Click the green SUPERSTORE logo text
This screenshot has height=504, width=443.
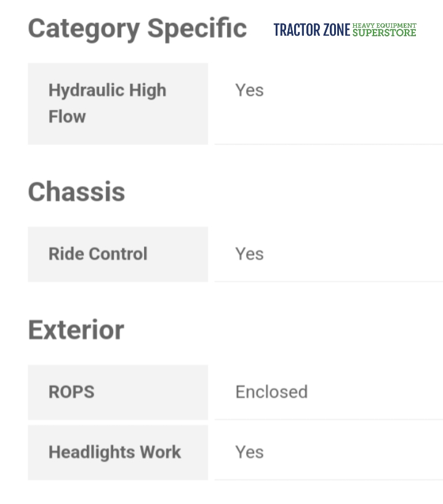385,33
